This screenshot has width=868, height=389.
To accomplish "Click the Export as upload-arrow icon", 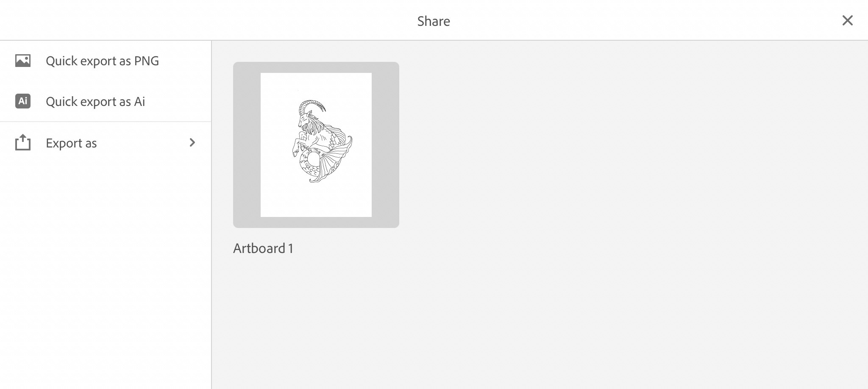I will [23, 142].
